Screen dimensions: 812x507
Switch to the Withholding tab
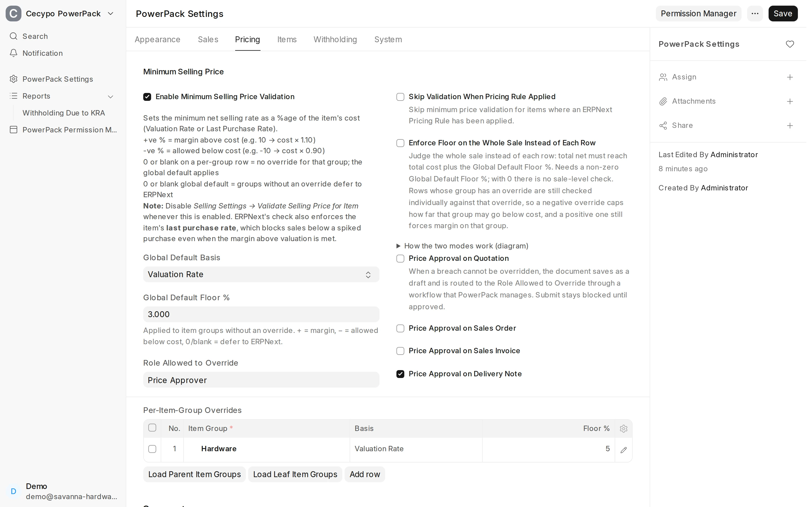(x=335, y=39)
